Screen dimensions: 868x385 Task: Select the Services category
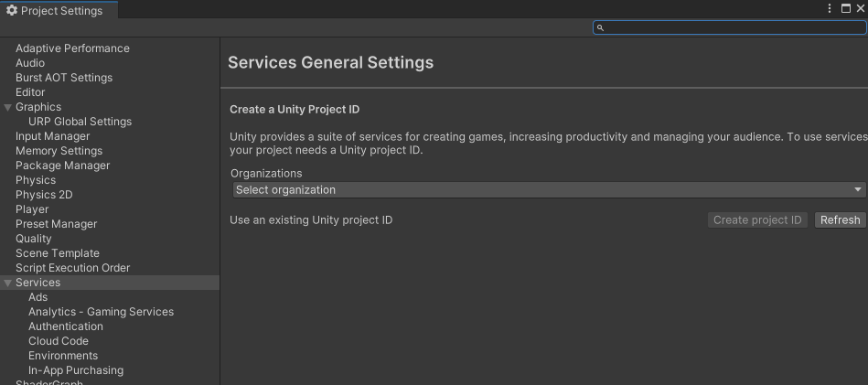coord(38,283)
